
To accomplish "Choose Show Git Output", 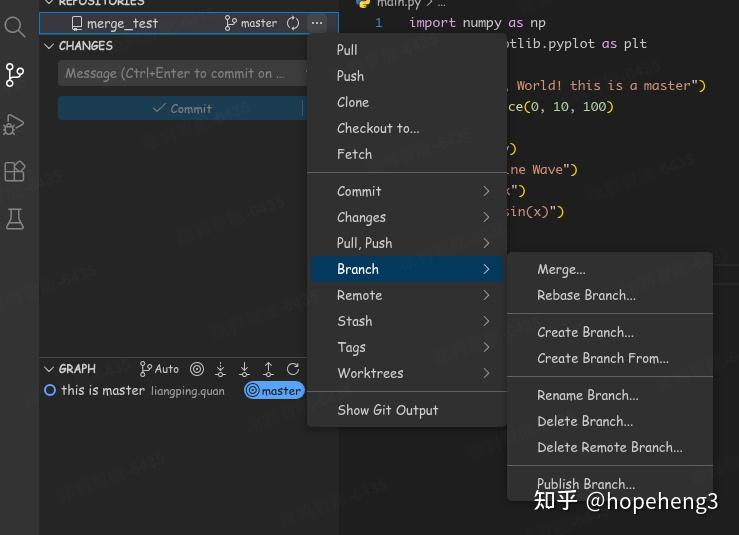I will coord(407,411).
